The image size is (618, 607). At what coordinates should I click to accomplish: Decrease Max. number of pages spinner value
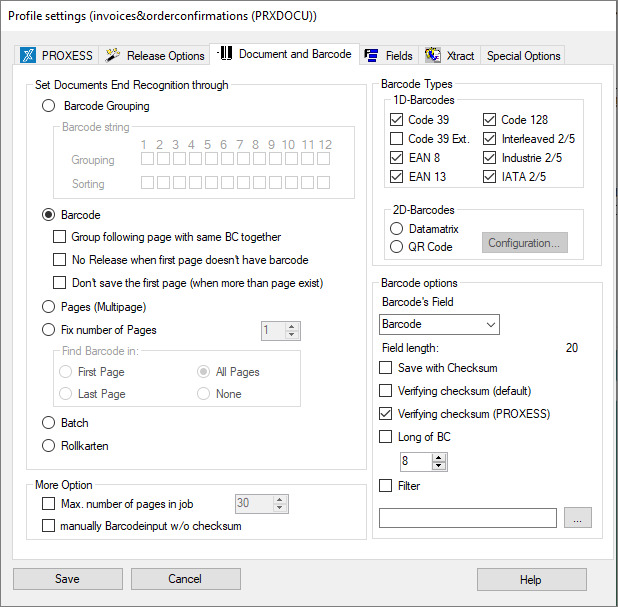(280, 508)
